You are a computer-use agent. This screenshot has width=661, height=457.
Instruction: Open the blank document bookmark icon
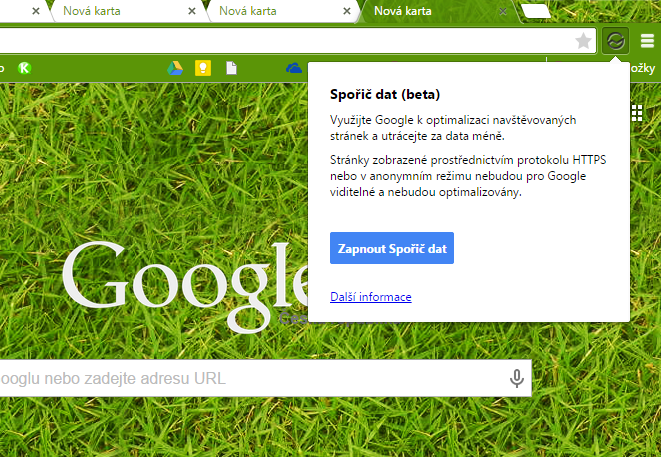[231, 68]
